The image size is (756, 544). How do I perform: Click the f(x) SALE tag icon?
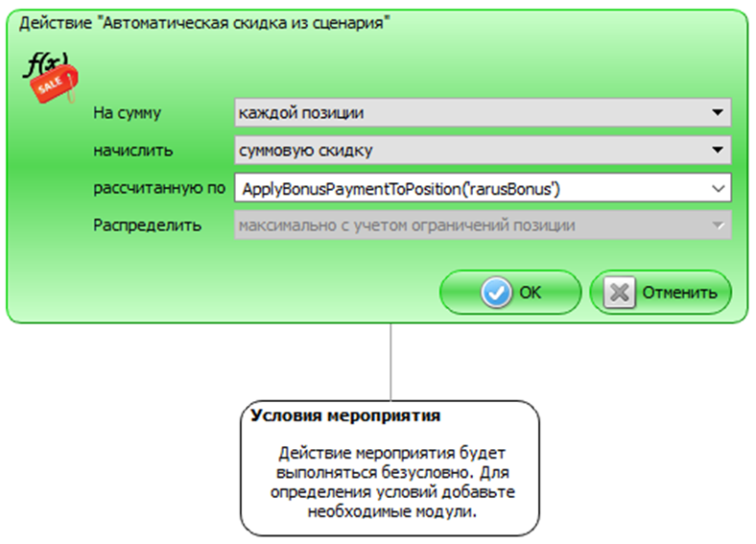coord(51,78)
